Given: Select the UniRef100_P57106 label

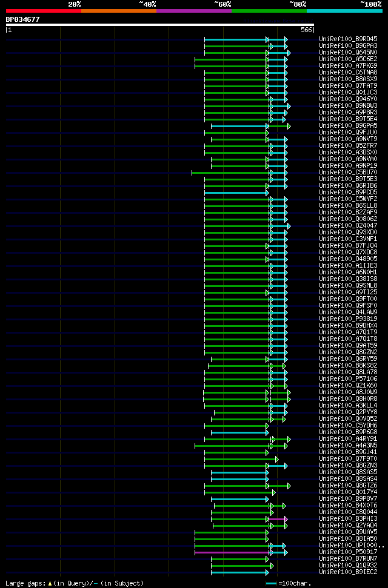Looking at the screenshot, I should 348,379.
